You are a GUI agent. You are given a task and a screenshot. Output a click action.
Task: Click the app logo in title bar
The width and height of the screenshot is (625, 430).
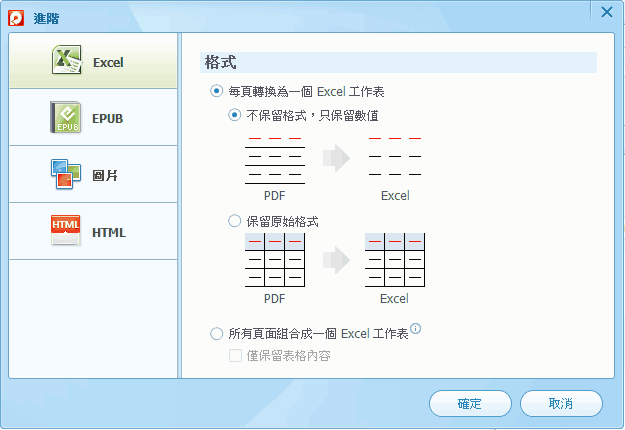(x=16, y=18)
